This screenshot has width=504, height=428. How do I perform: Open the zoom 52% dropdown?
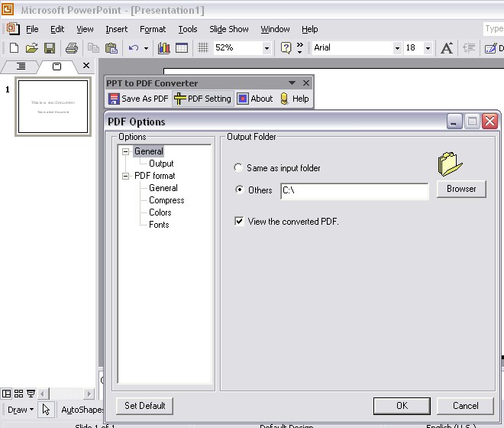267,48
